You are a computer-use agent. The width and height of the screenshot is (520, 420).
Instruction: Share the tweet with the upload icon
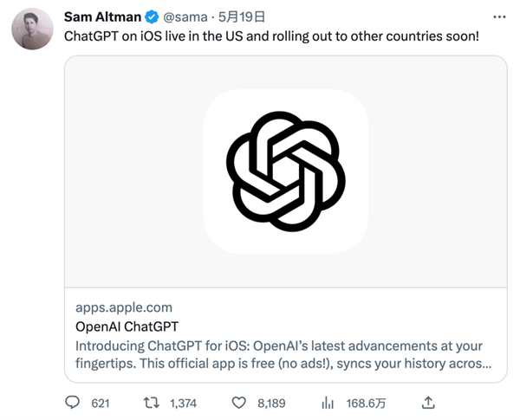(x=426, y=403)
